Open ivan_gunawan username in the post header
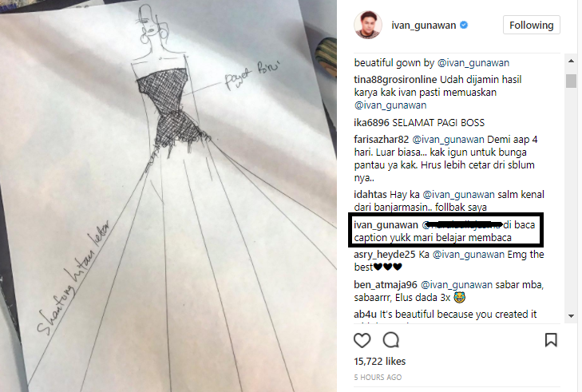Image resolution: width=582 pixels, height=392 pixels. click(x=423, y=26)
